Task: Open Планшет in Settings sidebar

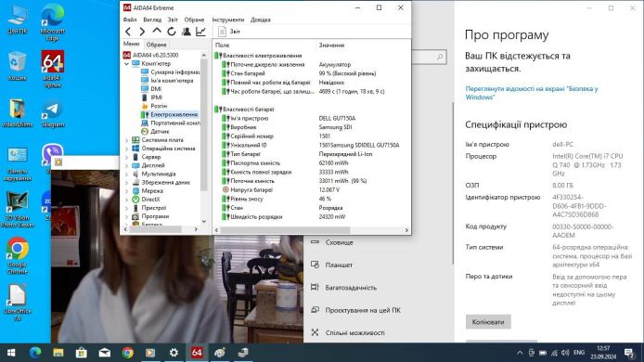Action: (333, 265)
